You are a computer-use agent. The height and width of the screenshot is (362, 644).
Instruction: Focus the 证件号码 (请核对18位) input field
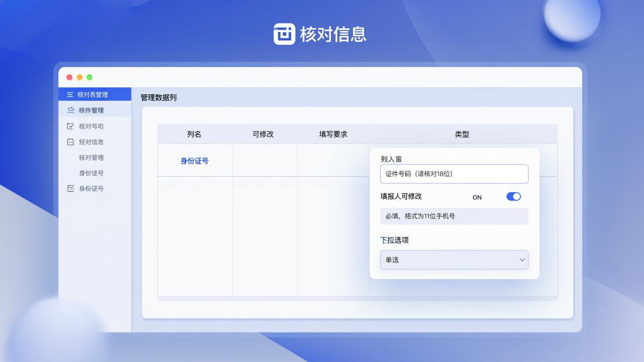[x=454, y=174]
